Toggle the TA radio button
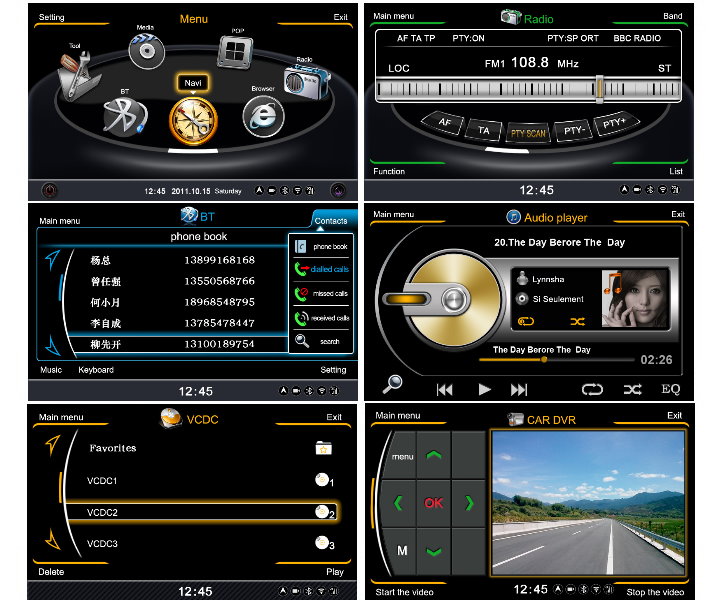The image size is (720, 600). click(485, 130)
